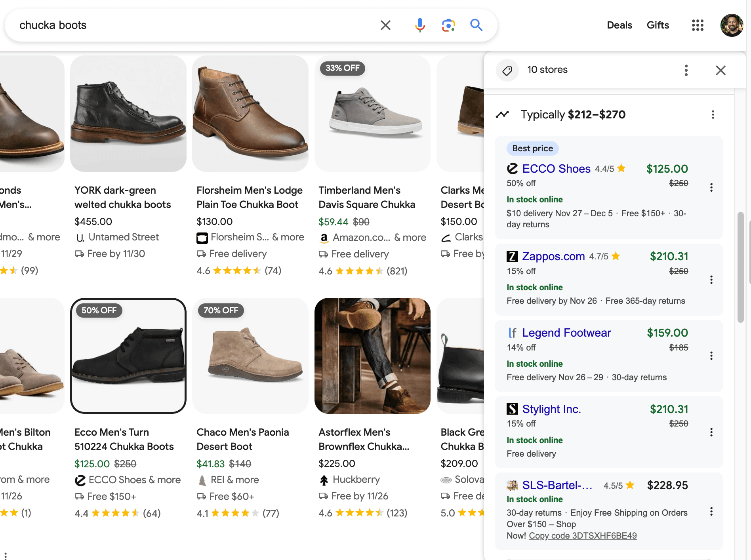Switch to the Gifts section
This screenshot has width=751, height=560.
point(658,25)
